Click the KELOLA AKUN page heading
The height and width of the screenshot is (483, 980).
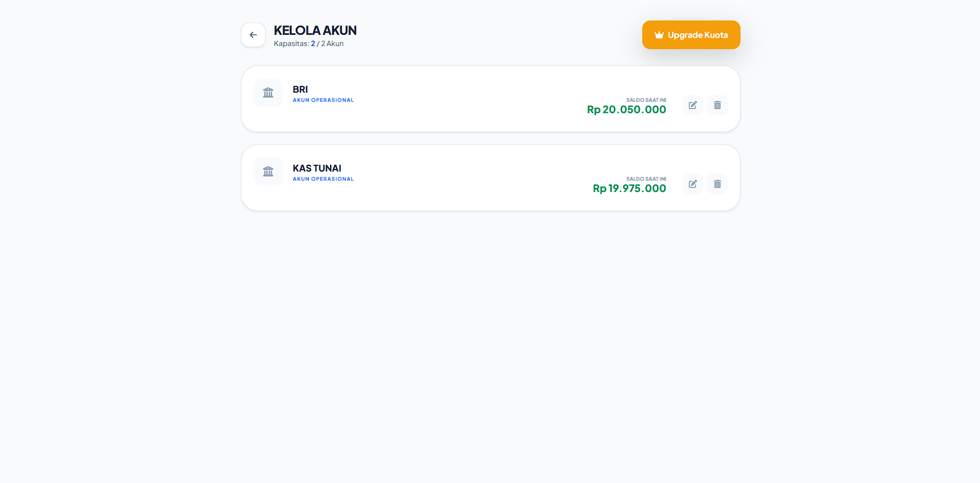(315, 31)
